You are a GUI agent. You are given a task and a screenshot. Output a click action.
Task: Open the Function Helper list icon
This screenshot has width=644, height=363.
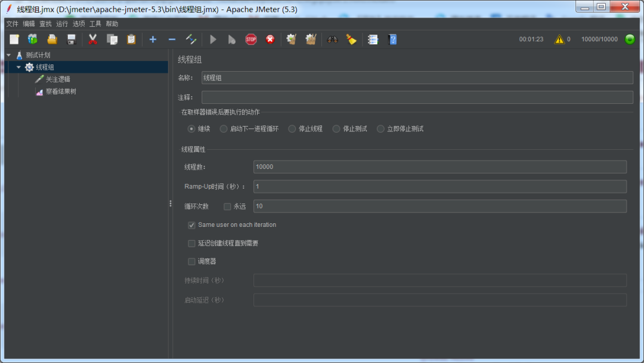click(x=373, y=39)
